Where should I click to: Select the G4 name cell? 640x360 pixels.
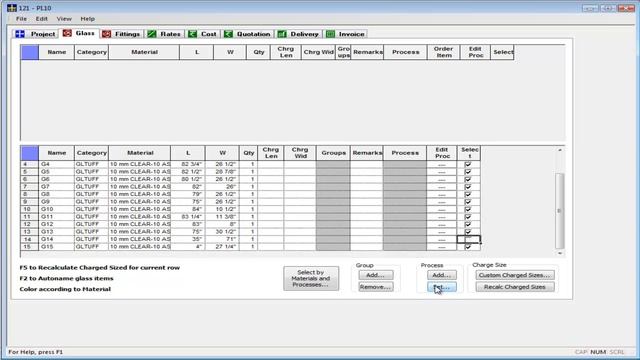click(x=56, y=164)
